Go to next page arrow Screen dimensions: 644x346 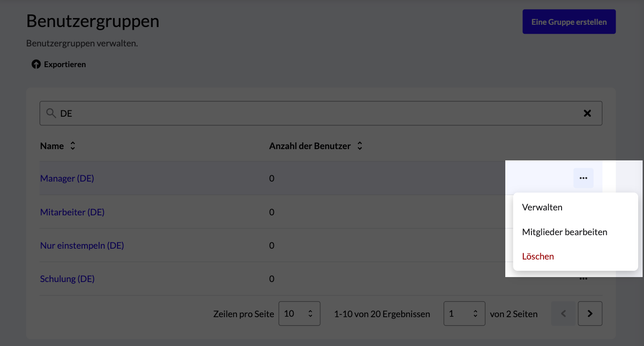[590, 314]
